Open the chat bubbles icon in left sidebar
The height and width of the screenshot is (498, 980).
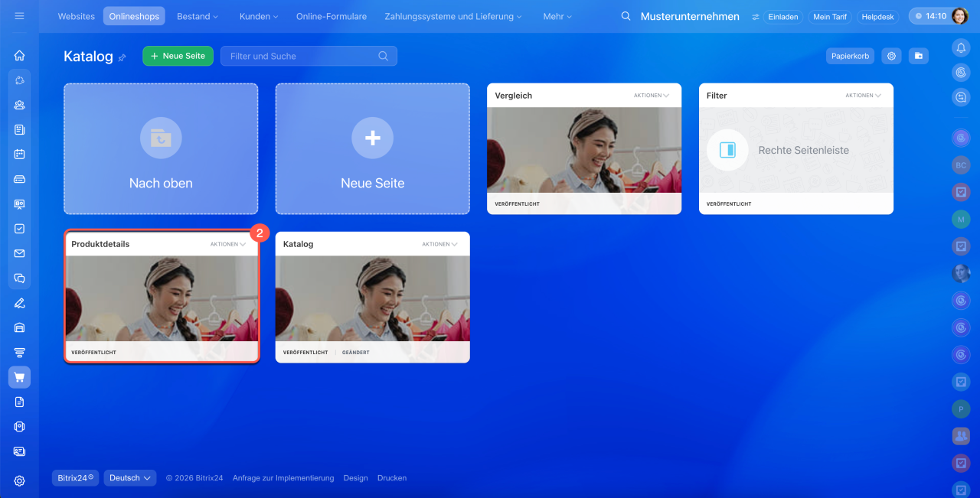[x=19, y=278]
